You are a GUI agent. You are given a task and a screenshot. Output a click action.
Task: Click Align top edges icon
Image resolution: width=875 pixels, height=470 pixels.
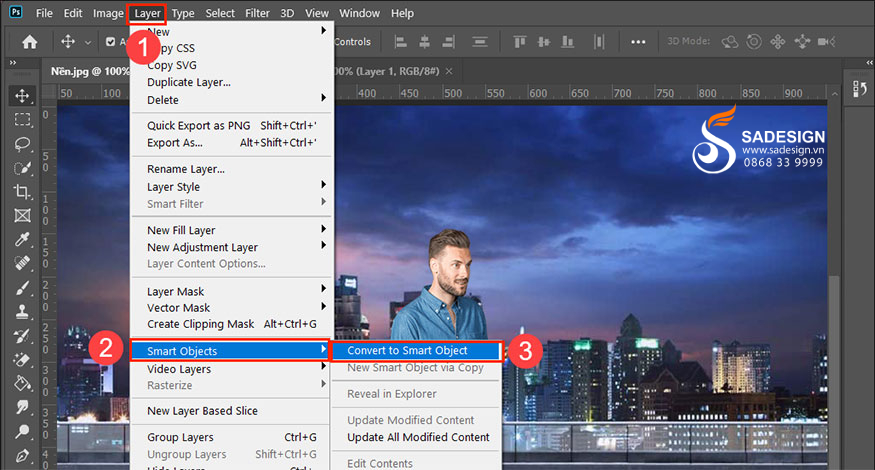(520, 42)
